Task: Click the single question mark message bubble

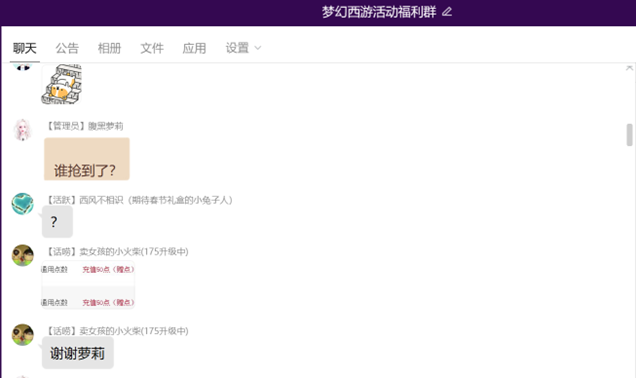Action: (x=57, y=221)
